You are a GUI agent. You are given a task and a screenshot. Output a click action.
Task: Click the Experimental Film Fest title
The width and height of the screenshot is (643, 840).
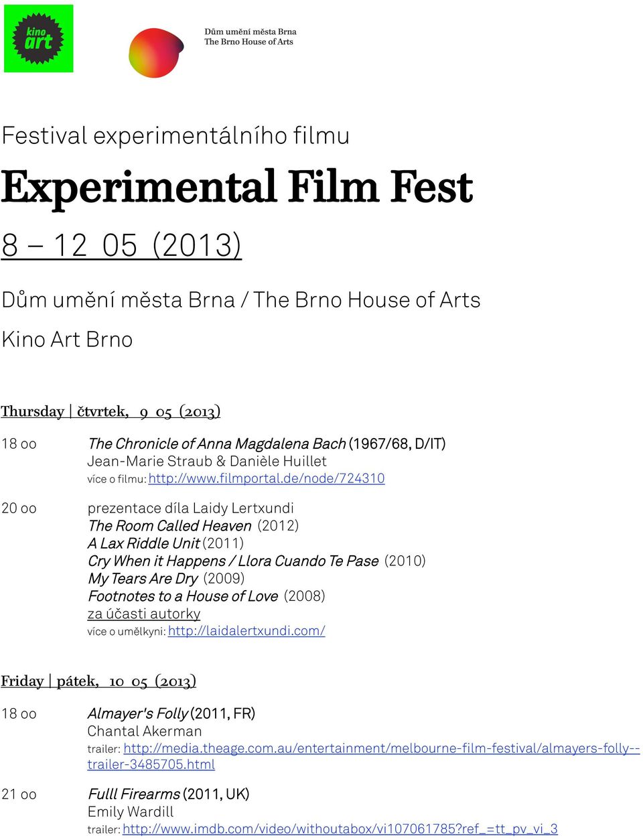pyautogui.click(x=237, y=188)
